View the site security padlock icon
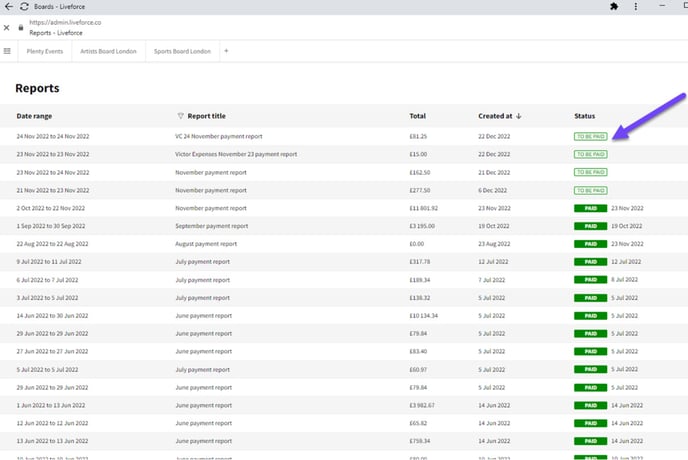The height and width of the screenshot is (460, 688). pyautogui.click(x=21, y=28)
